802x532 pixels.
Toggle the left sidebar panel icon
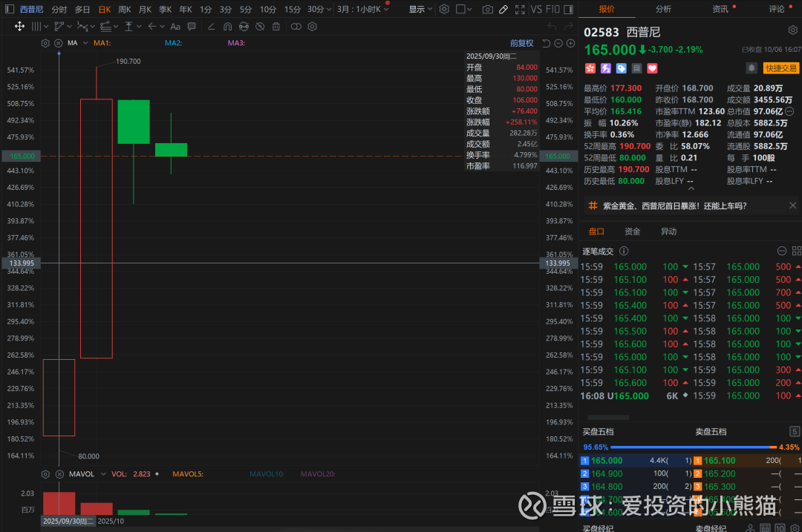pyautogui.click(x=10, y=9)
